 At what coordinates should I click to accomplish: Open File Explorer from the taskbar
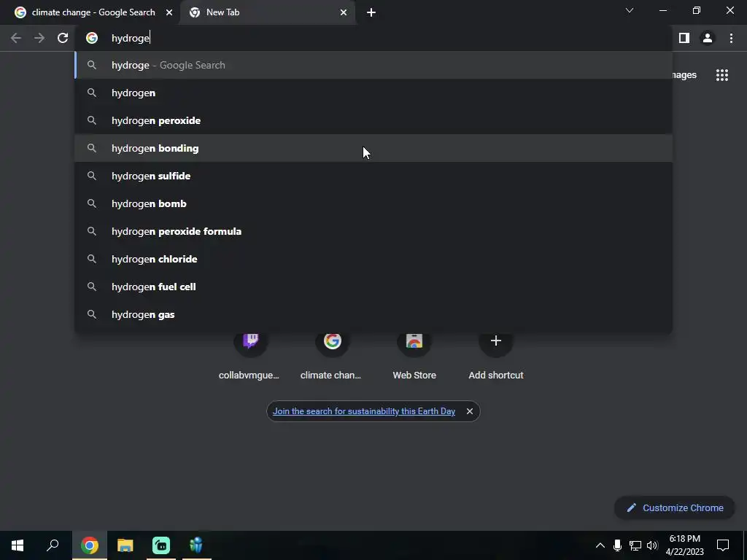point(125,545)
